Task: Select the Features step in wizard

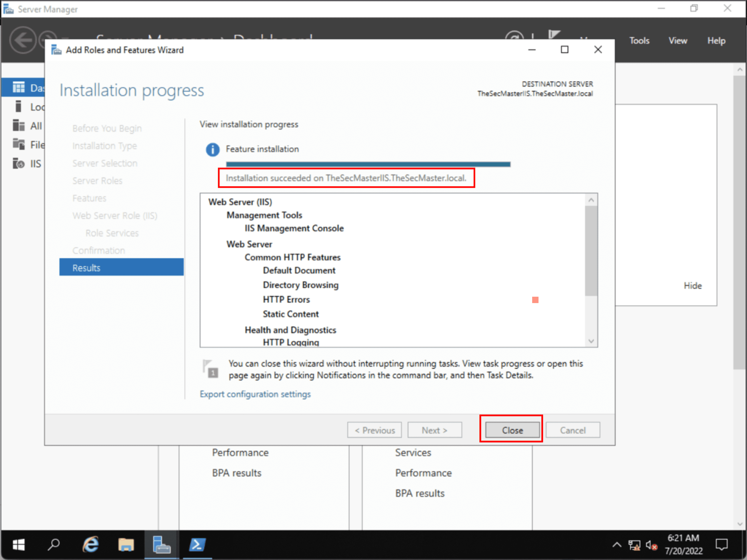Action: pos(89,198)
